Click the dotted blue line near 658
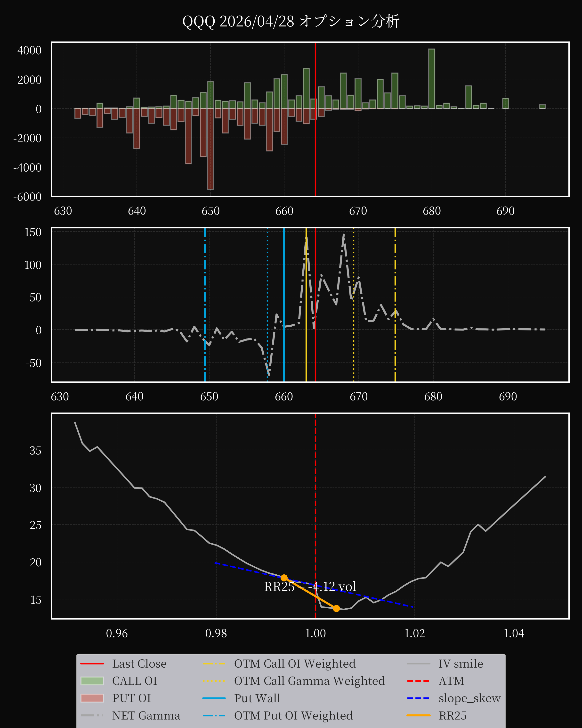The width and height of the screenshot is (582, 728). tap(267, 305)
